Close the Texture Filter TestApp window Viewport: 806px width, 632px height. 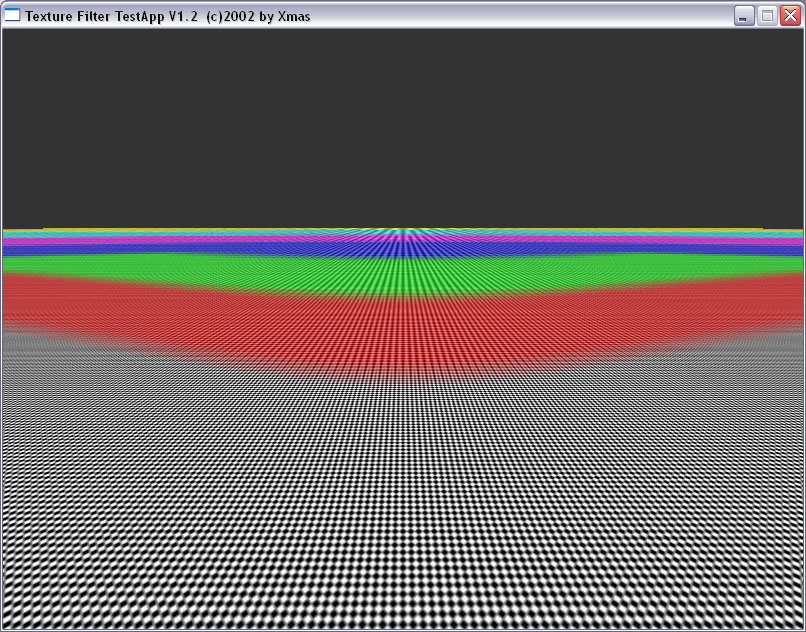pos(790,16)
